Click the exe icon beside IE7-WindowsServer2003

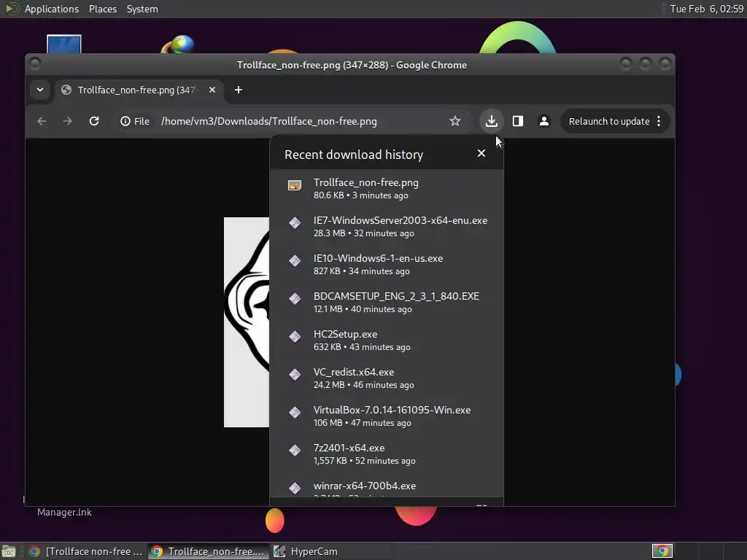pos(295,223)
